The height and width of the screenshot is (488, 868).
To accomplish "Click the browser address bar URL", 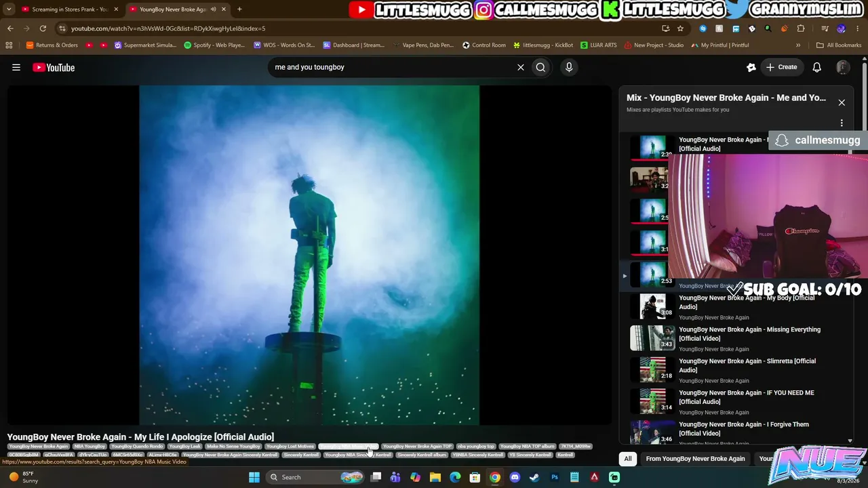I will (x=168, y=28).
